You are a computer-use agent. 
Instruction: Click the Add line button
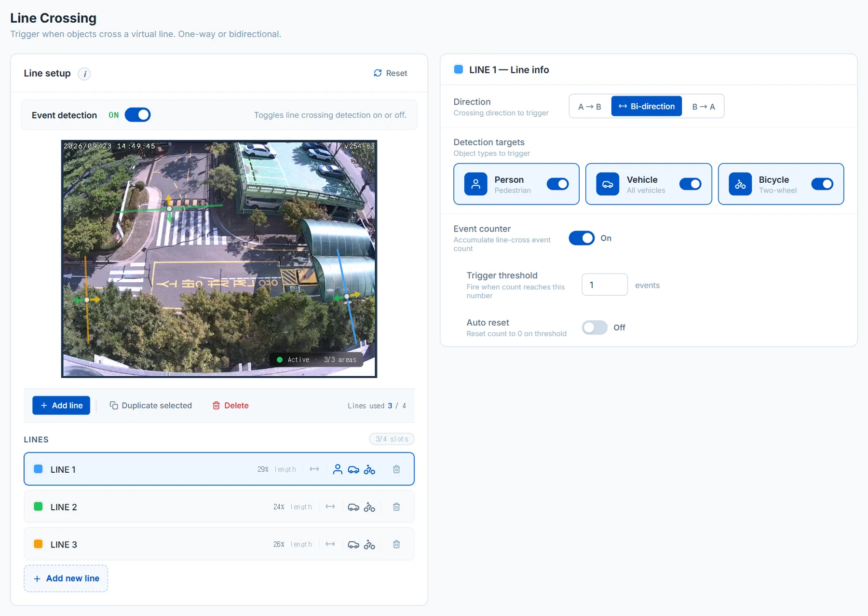pyautogui.click(x=61, y=406)
